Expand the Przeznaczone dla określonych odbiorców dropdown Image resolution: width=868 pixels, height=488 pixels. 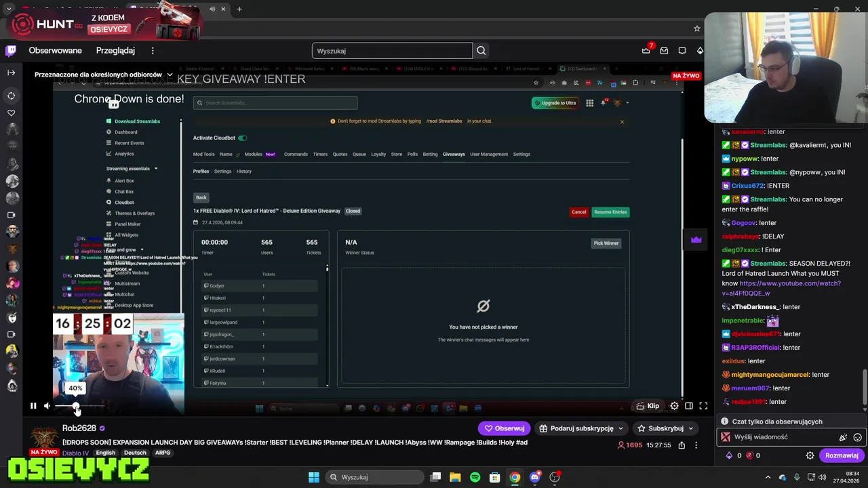point(103,75)
